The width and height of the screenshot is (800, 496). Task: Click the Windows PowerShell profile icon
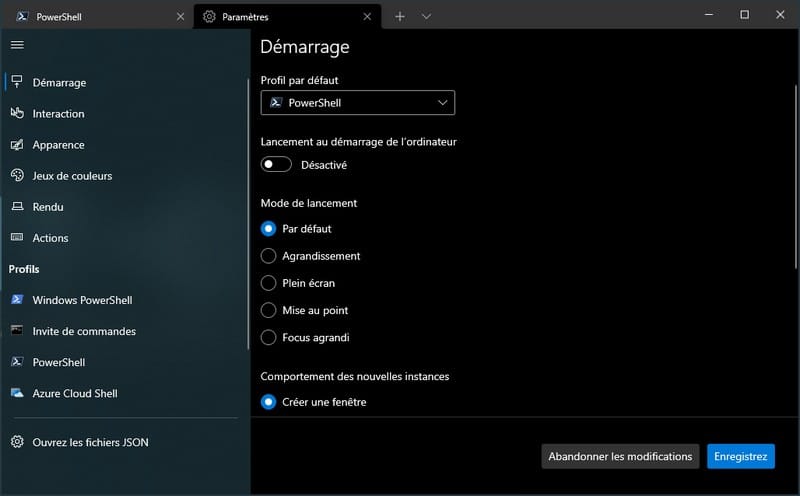(17, 300)
